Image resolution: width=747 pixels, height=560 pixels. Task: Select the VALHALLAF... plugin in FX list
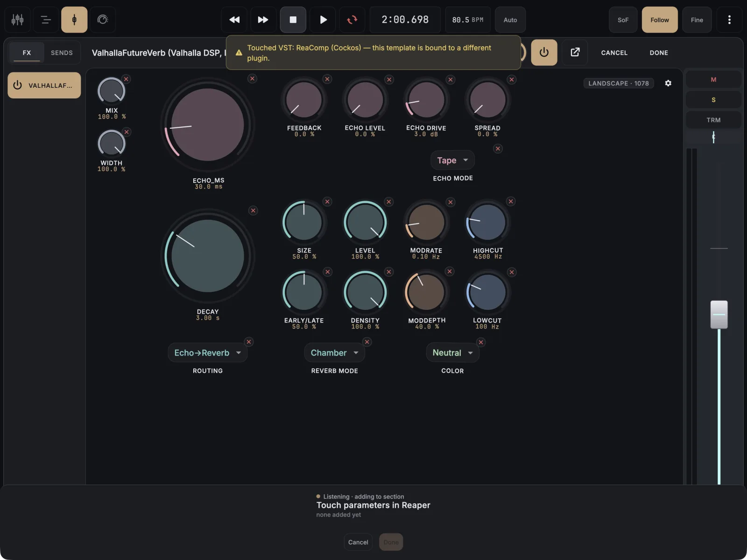(44, 85)
